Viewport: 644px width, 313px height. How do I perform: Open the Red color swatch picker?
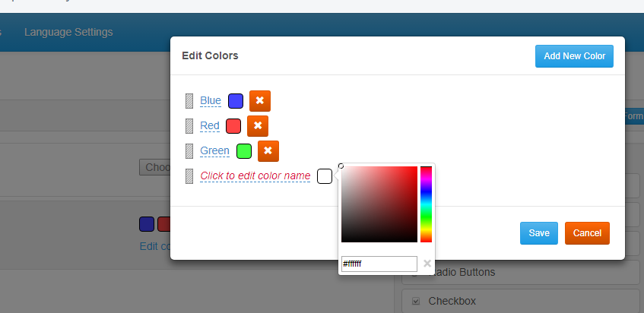click(233, 126)
